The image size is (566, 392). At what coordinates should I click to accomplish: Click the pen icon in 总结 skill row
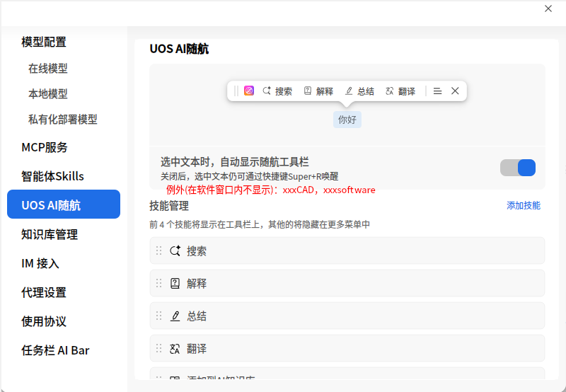pos(175,316)
